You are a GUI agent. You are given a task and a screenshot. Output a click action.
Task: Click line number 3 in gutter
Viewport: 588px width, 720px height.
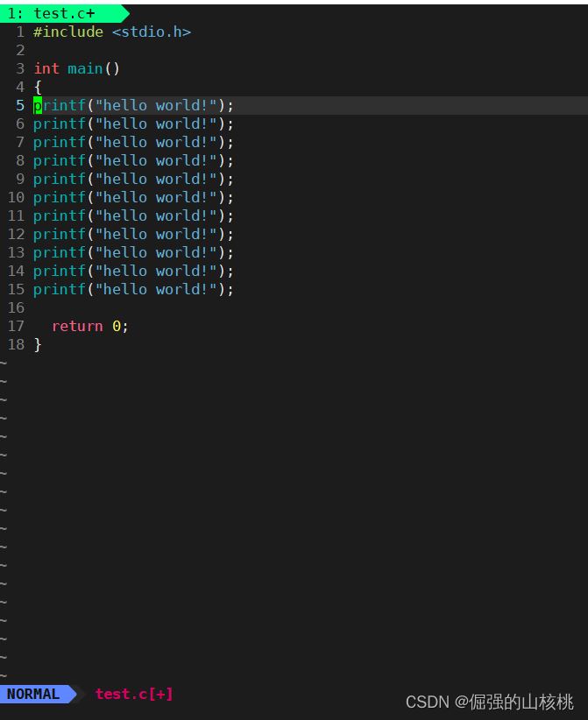pyautogui.click(x=20, y=68)
